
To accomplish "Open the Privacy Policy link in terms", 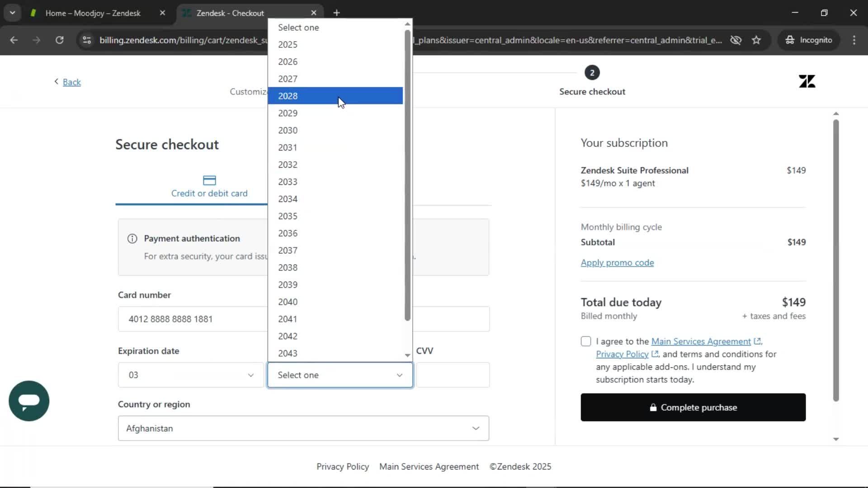I will pyautogui.click(x=622, y=354).
